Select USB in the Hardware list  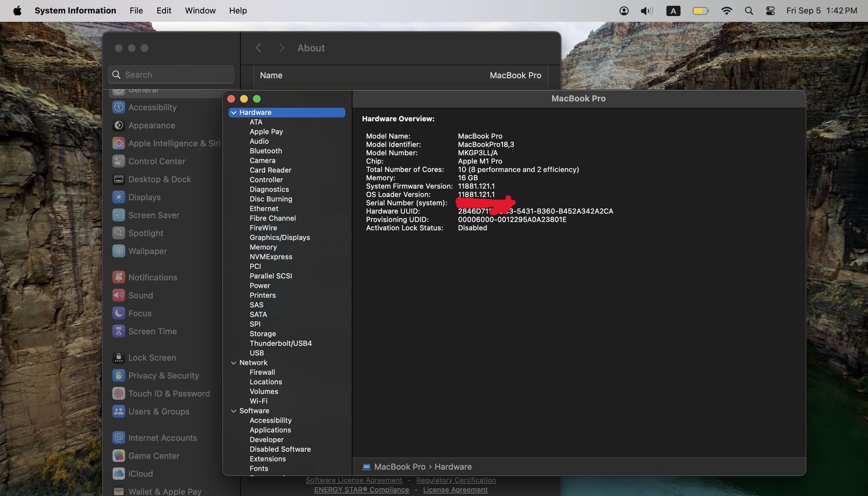pyautogui.click(x=256, y=354)
